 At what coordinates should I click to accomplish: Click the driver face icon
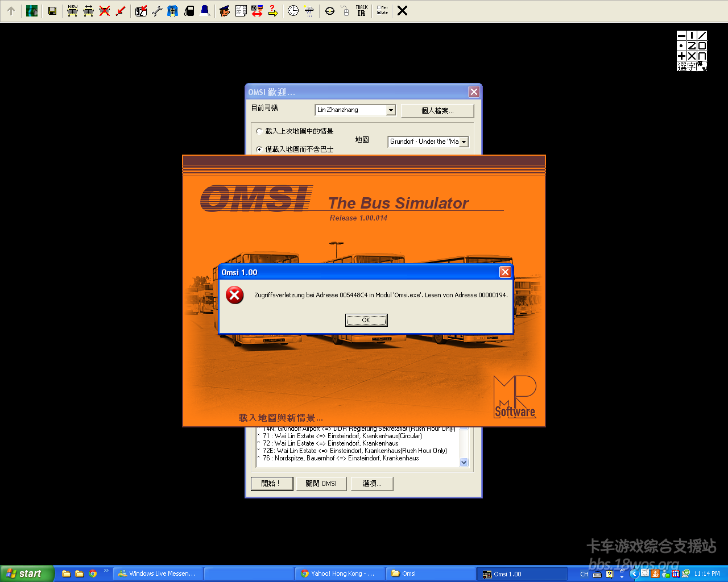pyautogui.click(x=225, y=11)
